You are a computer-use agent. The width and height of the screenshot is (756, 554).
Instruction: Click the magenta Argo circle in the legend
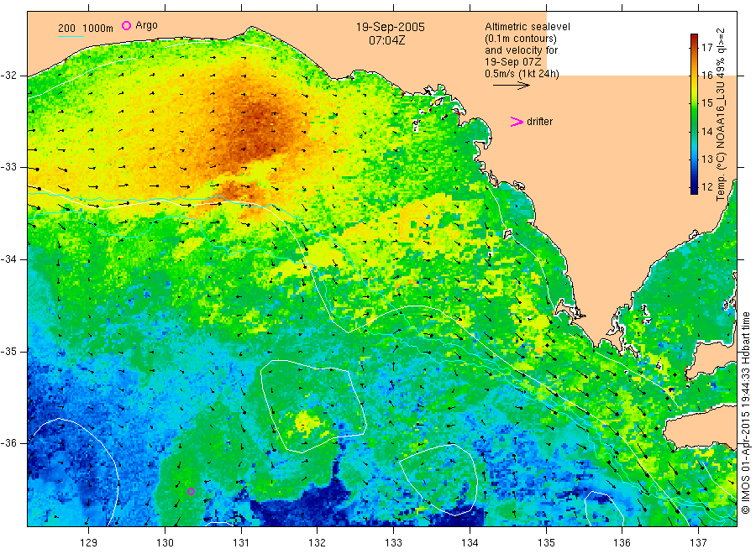coord(126,25)
